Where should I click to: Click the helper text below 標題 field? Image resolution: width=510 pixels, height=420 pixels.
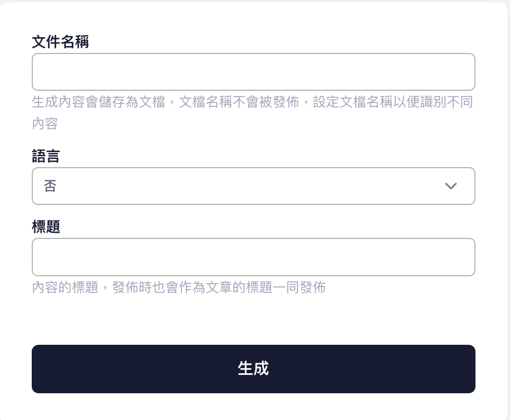[179, 287]
